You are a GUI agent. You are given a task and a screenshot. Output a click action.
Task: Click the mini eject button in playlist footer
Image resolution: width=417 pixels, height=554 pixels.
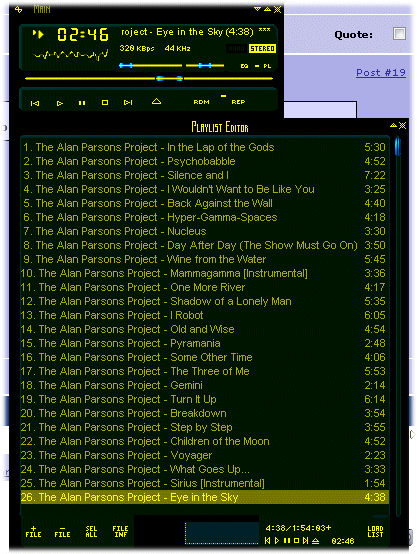click(316, 541)
